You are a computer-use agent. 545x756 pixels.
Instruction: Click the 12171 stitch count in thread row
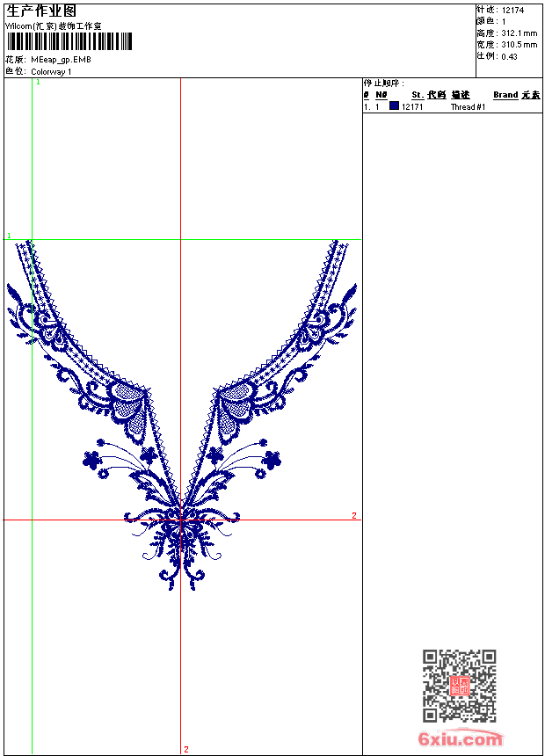[x=412, y=107]
